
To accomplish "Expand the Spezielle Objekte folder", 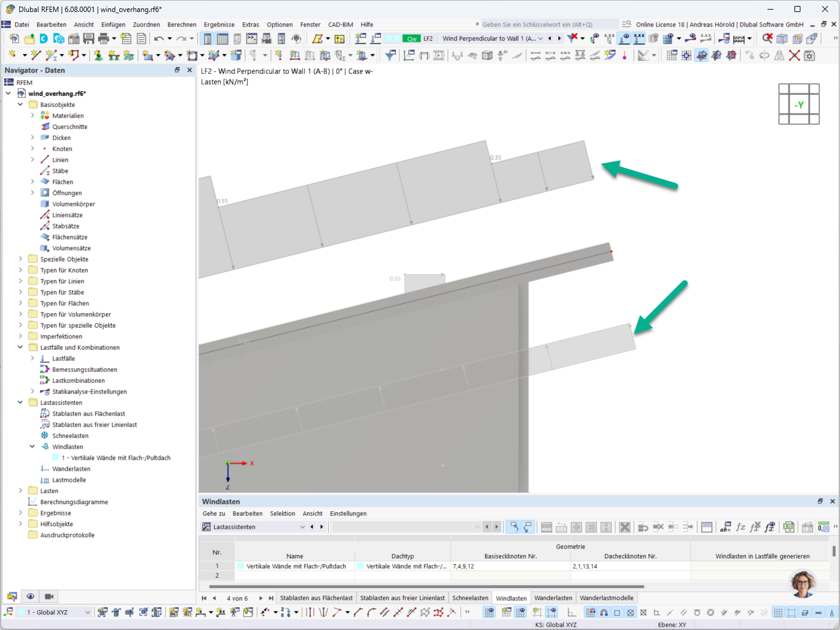I will pyautogui.click(x=20, y=259).
